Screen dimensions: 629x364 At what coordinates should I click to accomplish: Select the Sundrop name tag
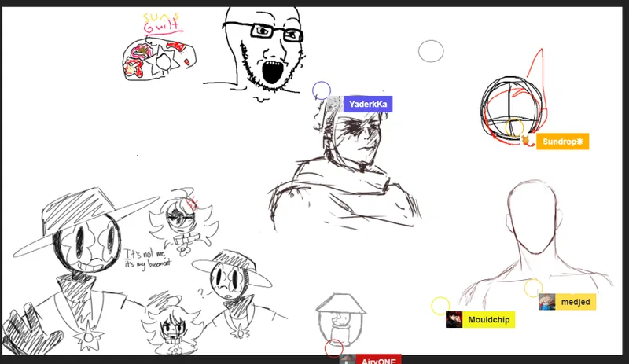(562, 142)
